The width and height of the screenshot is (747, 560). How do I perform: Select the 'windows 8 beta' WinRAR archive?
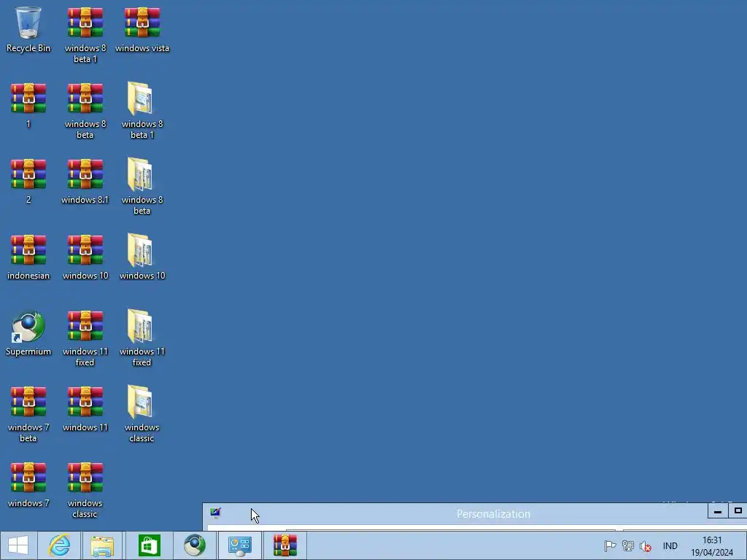85,111
